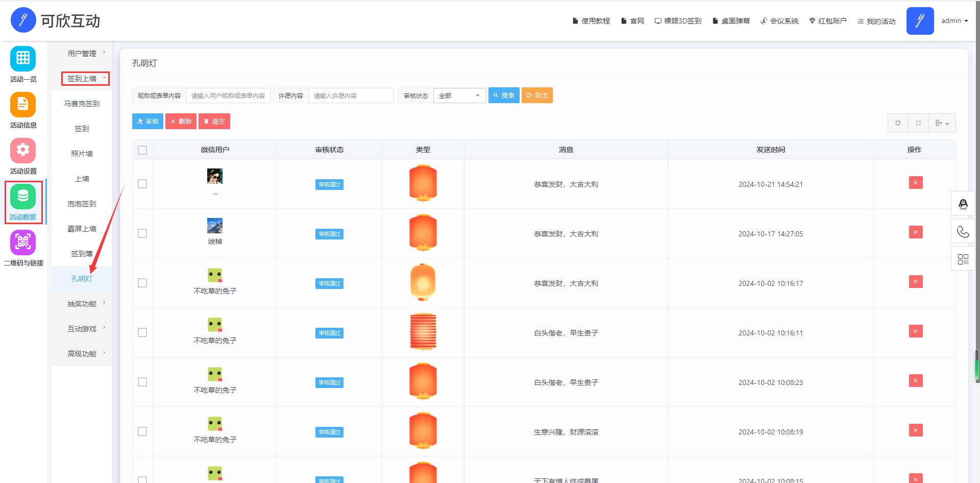Delete the 2024-10-17 14:27:05 record
This screenshot has width=980, height=483.
pos(916,232)
